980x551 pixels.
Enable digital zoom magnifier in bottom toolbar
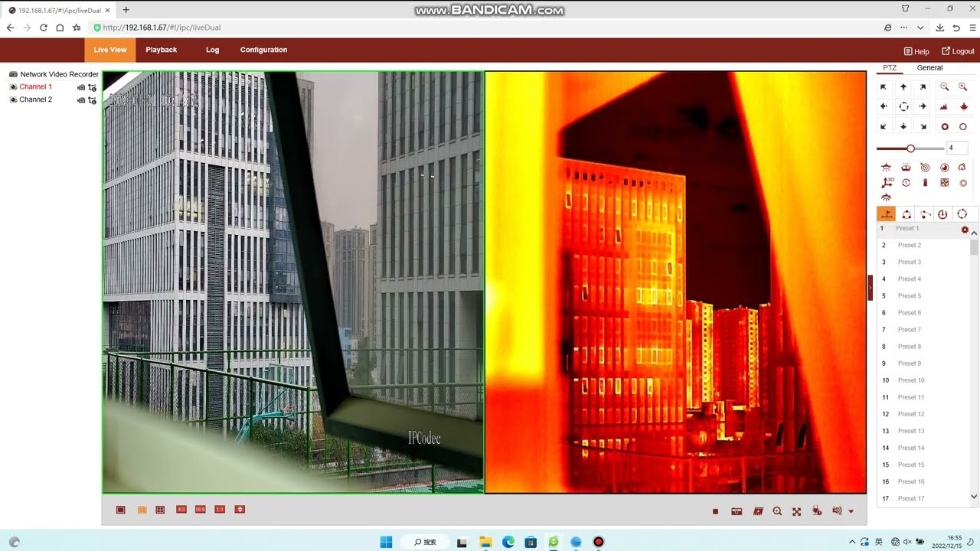point(777,511)
